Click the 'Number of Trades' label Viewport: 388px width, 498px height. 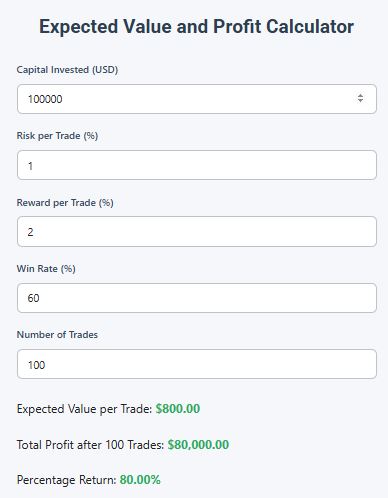57,335
